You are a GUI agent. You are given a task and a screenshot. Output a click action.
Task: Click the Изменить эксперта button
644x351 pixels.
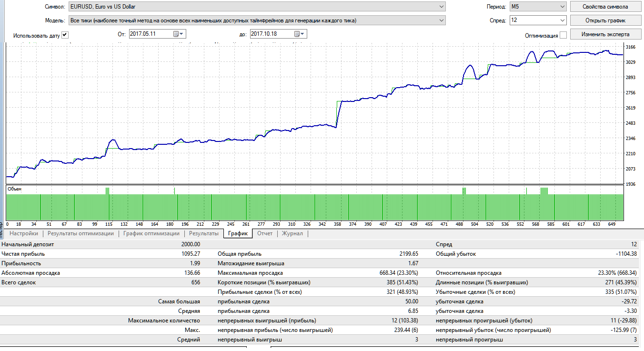(605, 34)
